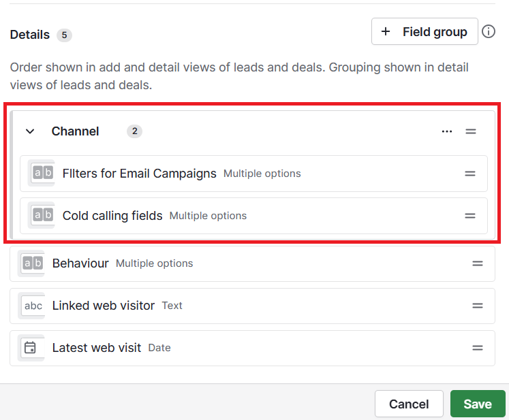
Task: Click Multiple options next to Behaviour
Action: pyautogui.click(x=155, y=263)
